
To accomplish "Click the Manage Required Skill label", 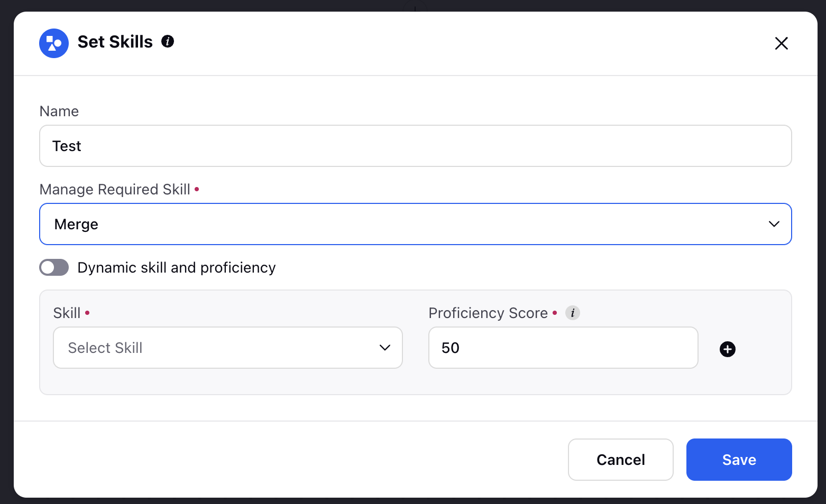I will (115, 190).
